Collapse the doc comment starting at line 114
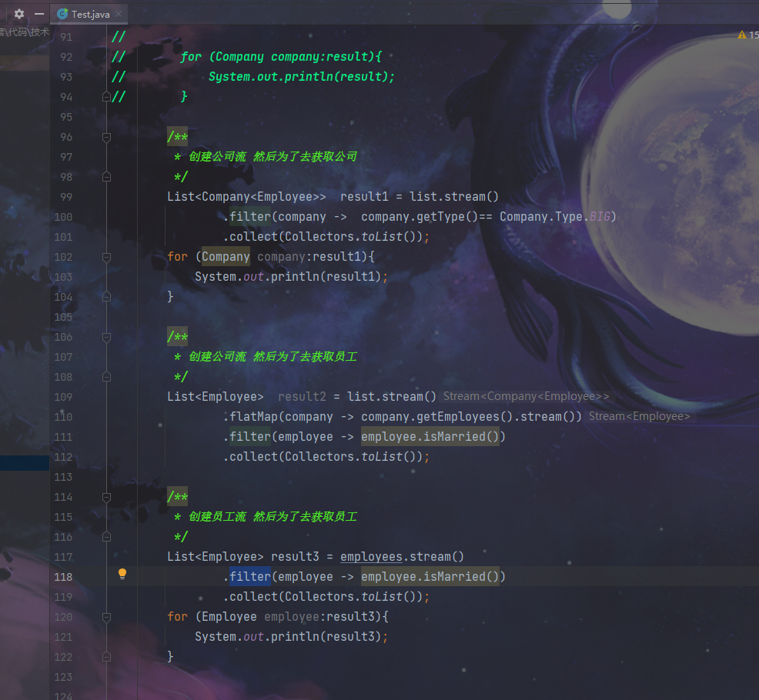Screen dimensions: 759x700 (x=106, y=497)
